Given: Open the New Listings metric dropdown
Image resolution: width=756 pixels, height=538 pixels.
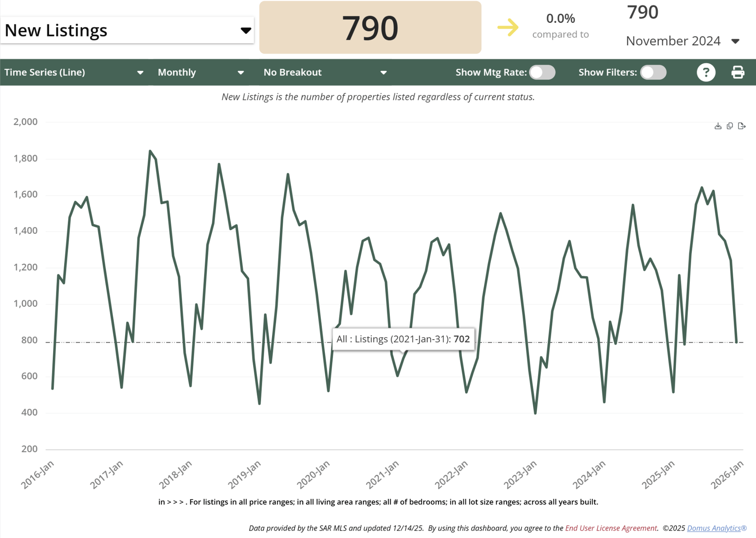Looking at the screenshot, I should tap(127, 30).
